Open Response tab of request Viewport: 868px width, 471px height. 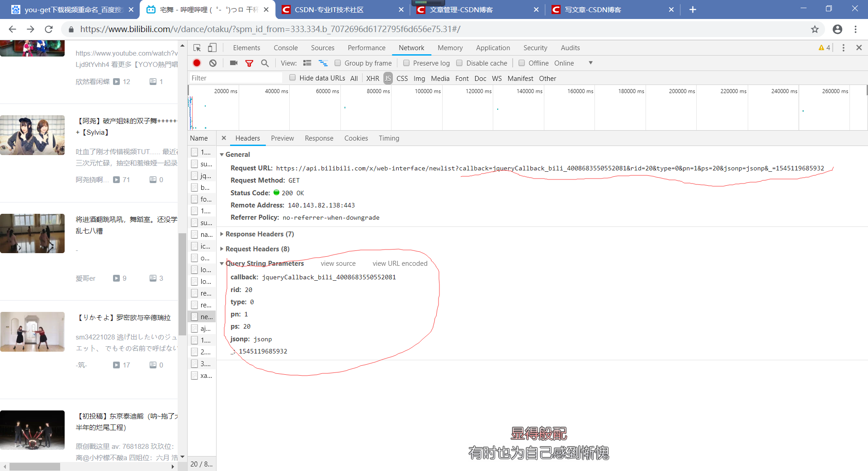[319, 138]
